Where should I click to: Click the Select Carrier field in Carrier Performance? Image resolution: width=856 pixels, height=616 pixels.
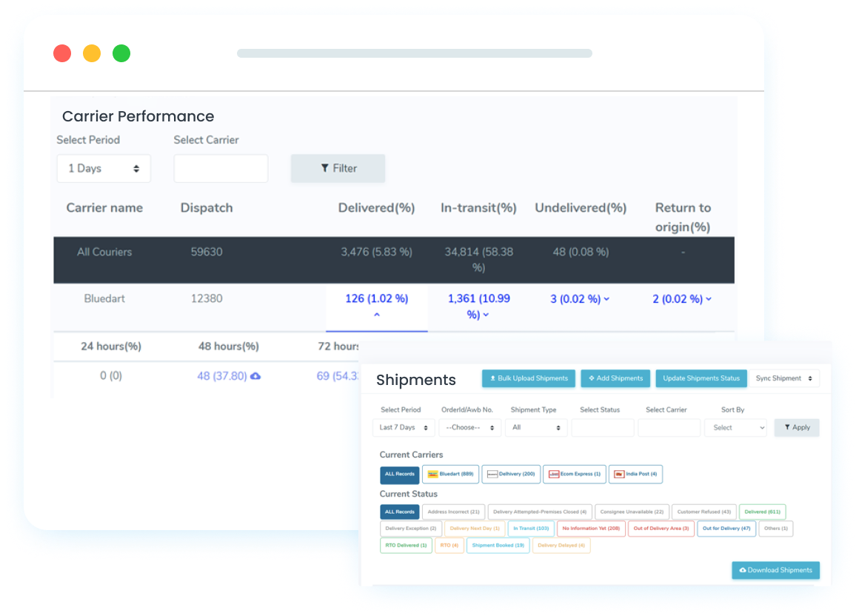click(x=221, y=168)
